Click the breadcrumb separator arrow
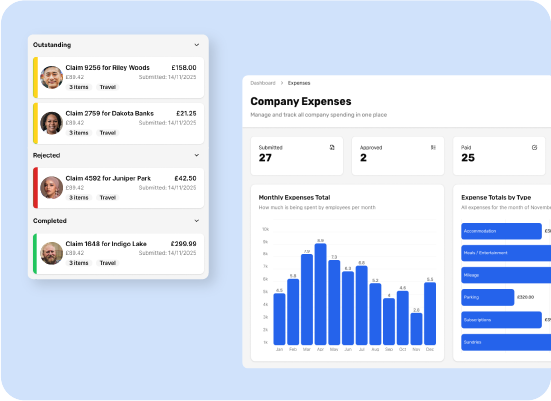This screenshot has height=401, width=551. tap(282, 83)
